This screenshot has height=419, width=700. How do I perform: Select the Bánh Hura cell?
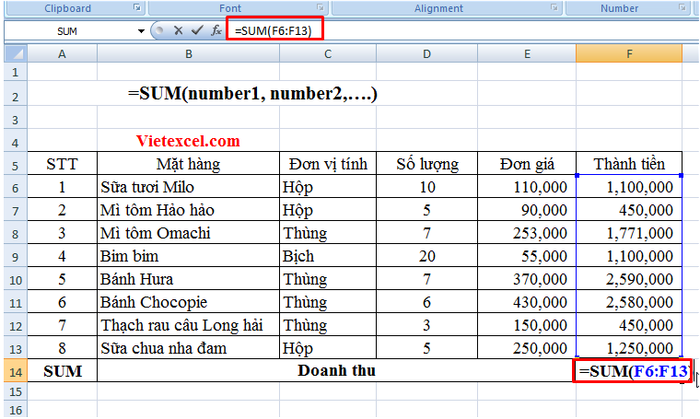[x=188, y=279]
